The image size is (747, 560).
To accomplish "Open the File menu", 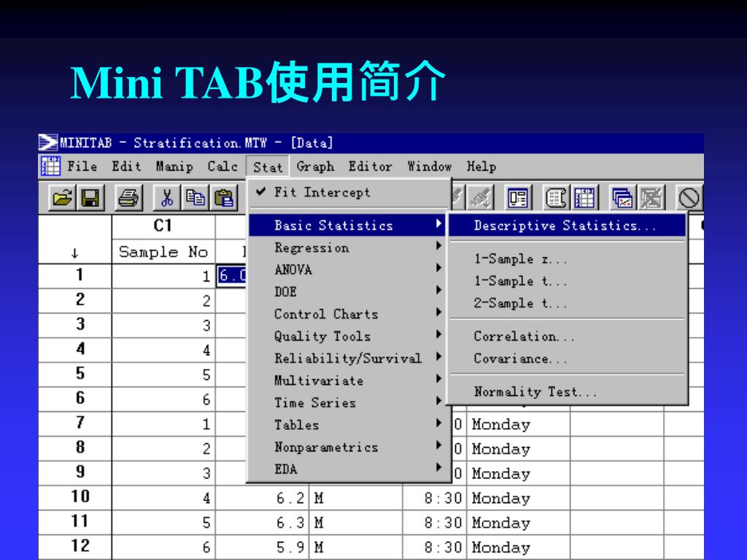I will coord(82,166).
